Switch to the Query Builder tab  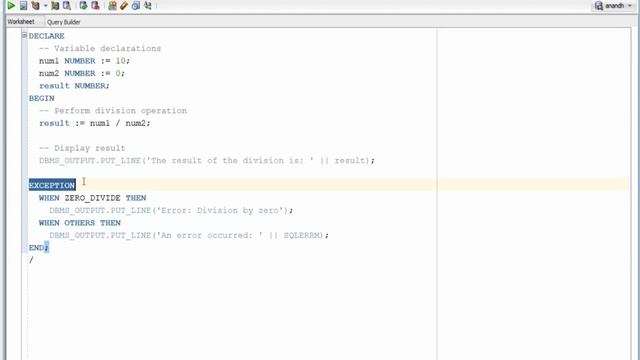(x=63, y=22)
